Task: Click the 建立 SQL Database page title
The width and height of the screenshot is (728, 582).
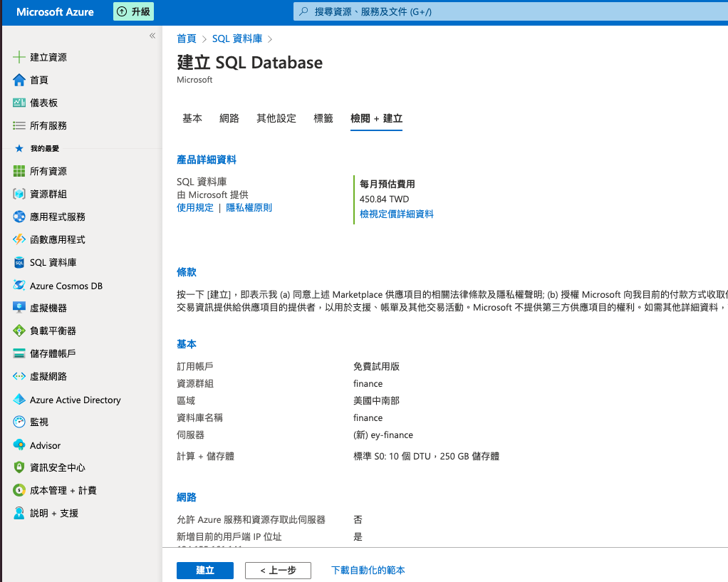Action: [250, 63]
